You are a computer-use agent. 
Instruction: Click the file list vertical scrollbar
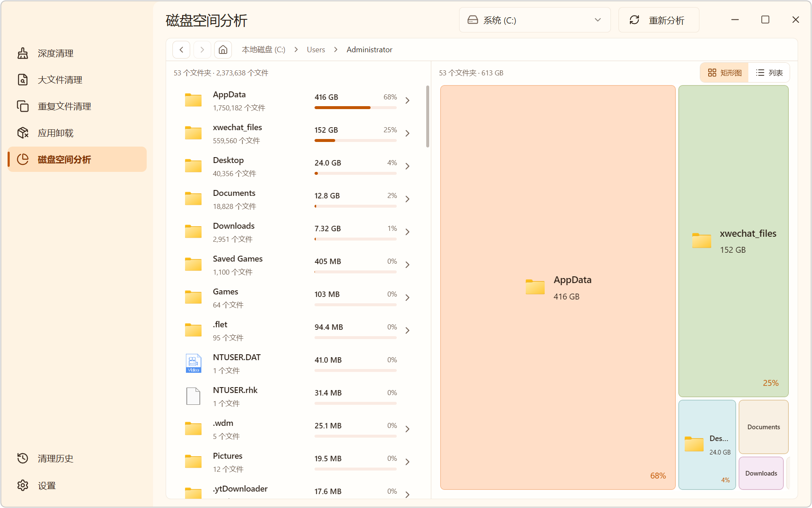[x=428, y=117]
